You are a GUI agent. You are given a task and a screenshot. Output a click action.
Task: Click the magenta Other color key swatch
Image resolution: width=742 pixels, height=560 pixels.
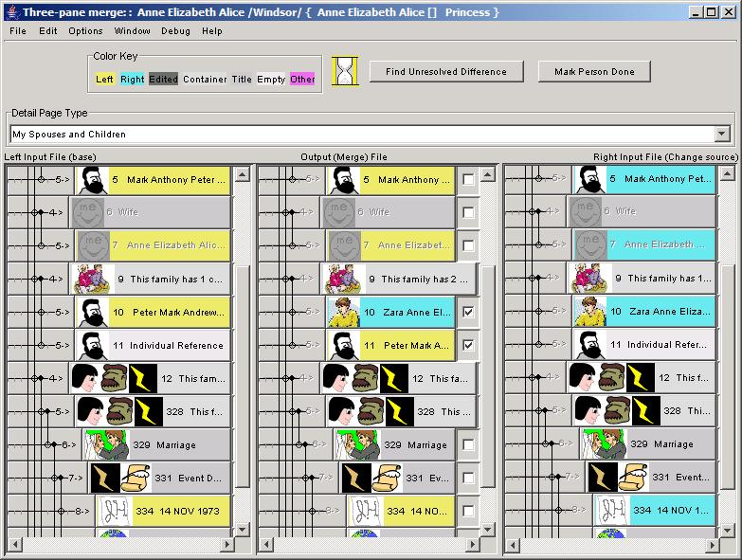click(302, 80)
